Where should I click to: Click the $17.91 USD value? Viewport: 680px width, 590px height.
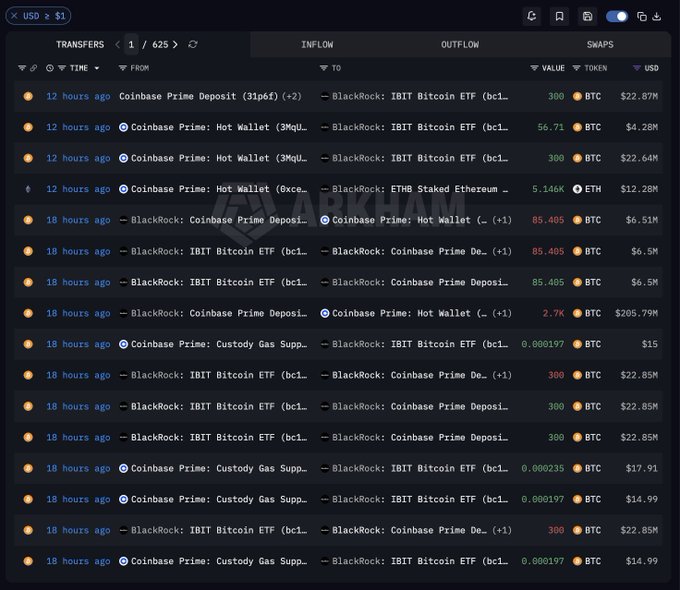coord(641,469)
